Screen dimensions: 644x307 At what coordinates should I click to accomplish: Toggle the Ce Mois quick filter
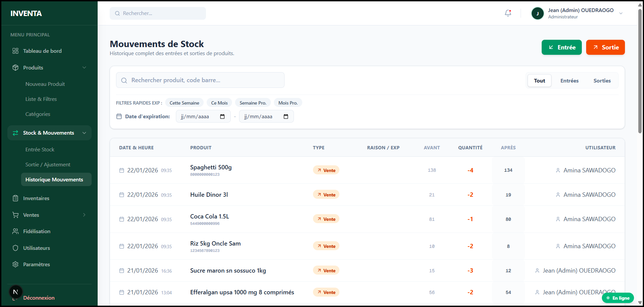pyautogui.click(x=219, y=103)
